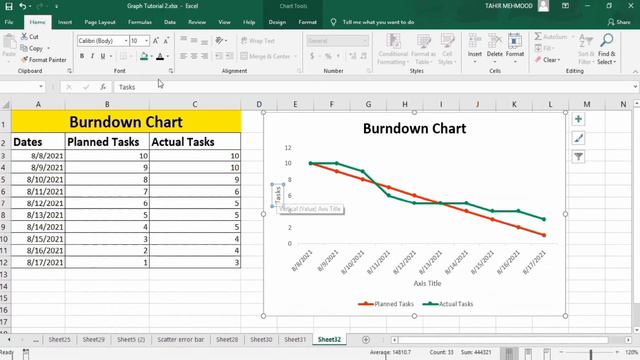Apply the fill color bucket
The height and width of the screenshot is (360, 640).
point(144,56)
